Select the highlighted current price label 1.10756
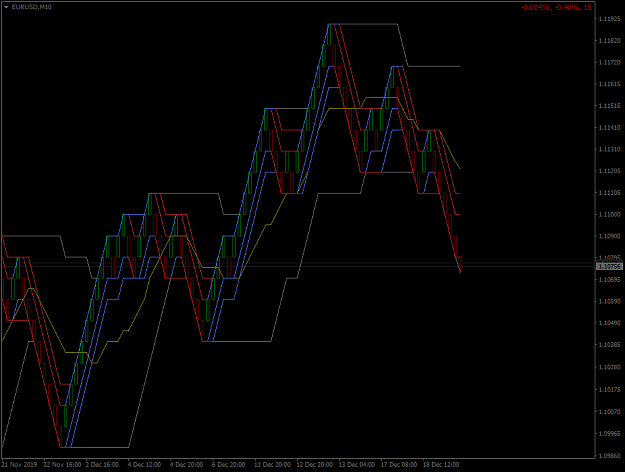625x472 pixels. (609, 266)
